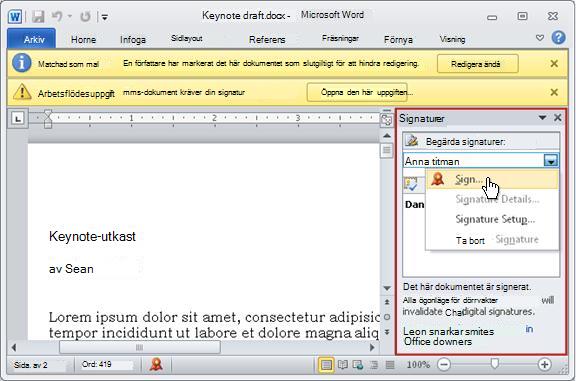Click the Word application icon in title bar
The width and height of the screenshot is (576, 381).
pyautogui.click(x=15, y=17)
